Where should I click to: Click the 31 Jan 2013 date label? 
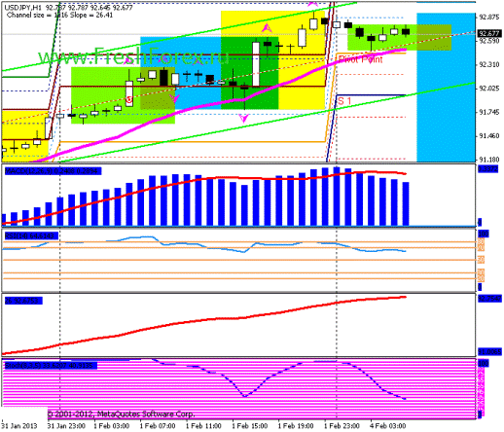point(19,426)
